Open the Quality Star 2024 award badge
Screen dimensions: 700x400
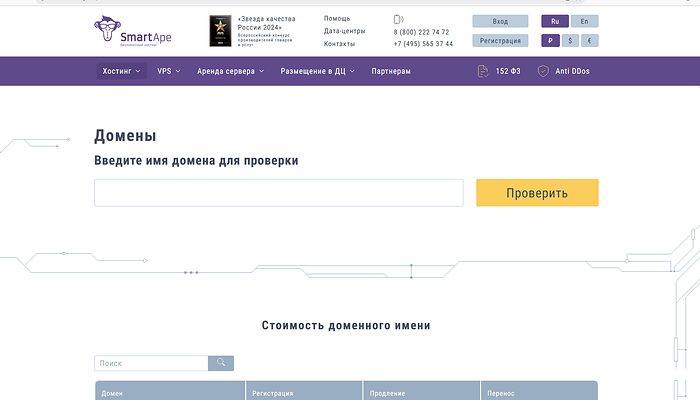pos(221,31)
